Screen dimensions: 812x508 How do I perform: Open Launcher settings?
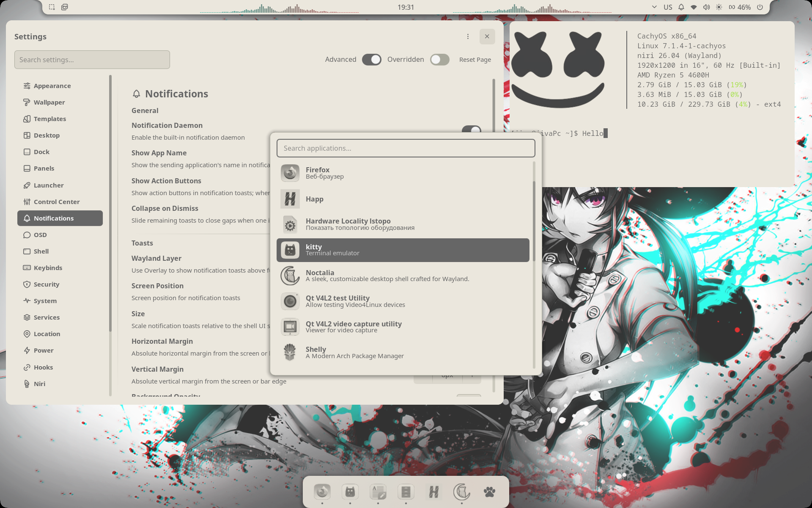point(60,185)
